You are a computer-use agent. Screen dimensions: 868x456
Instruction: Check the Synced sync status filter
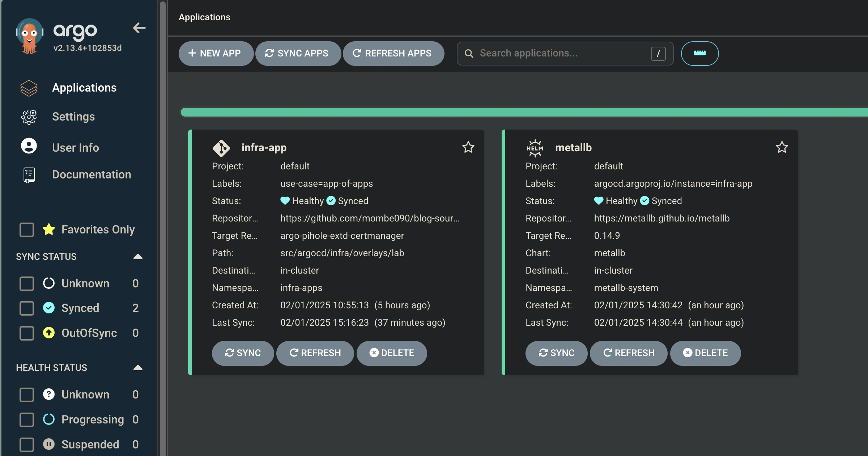pos(27,308)
